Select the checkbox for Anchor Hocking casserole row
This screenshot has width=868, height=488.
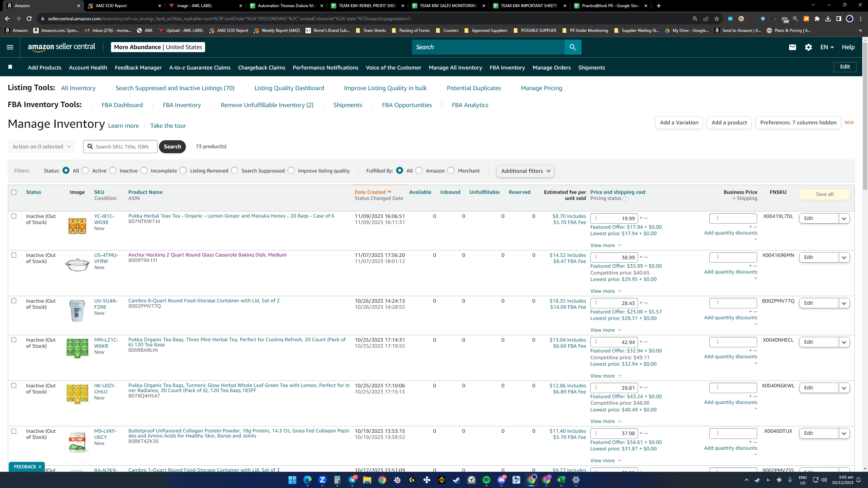pos(14,255)
